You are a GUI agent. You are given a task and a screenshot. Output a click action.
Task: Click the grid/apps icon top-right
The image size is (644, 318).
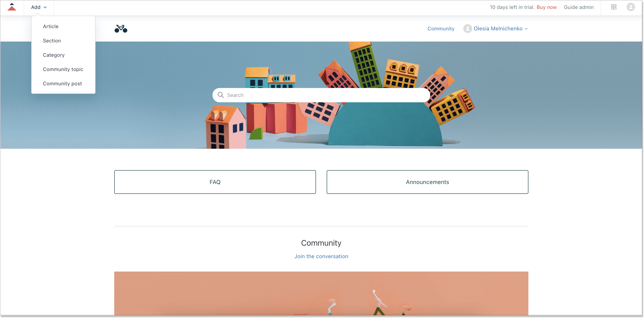point(614,7)
